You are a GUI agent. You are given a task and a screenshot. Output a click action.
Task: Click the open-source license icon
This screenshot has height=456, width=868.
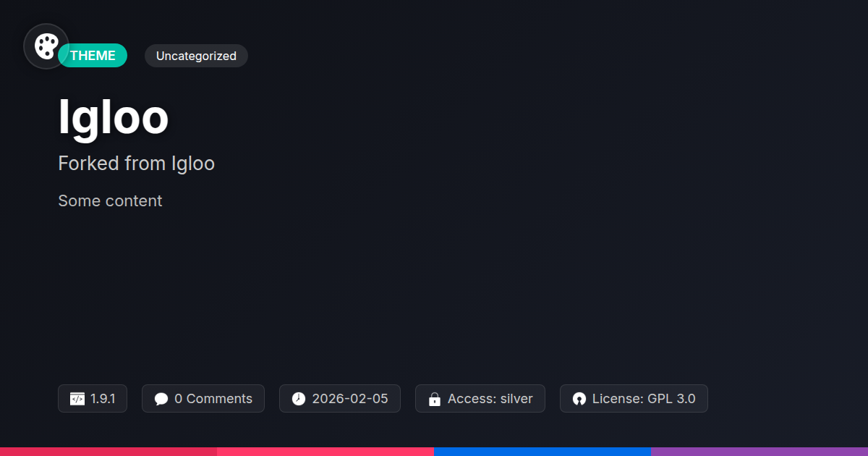coord(579,399)
